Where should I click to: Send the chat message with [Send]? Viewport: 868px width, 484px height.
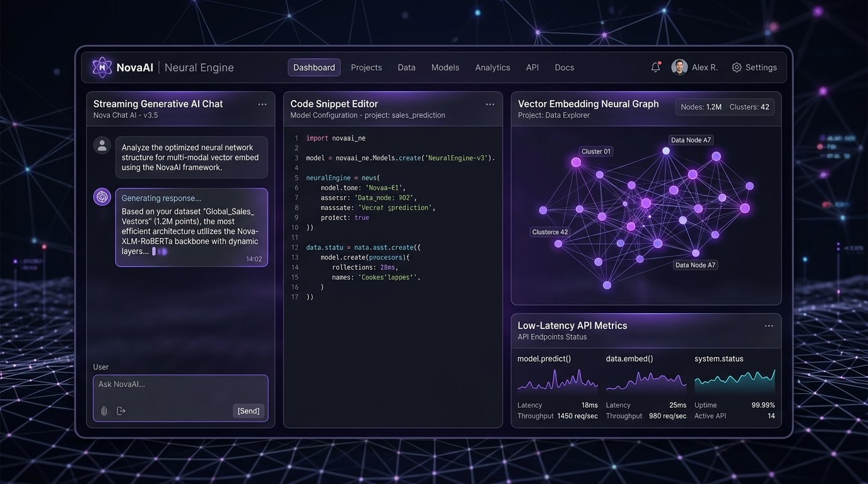coord(249,411)
